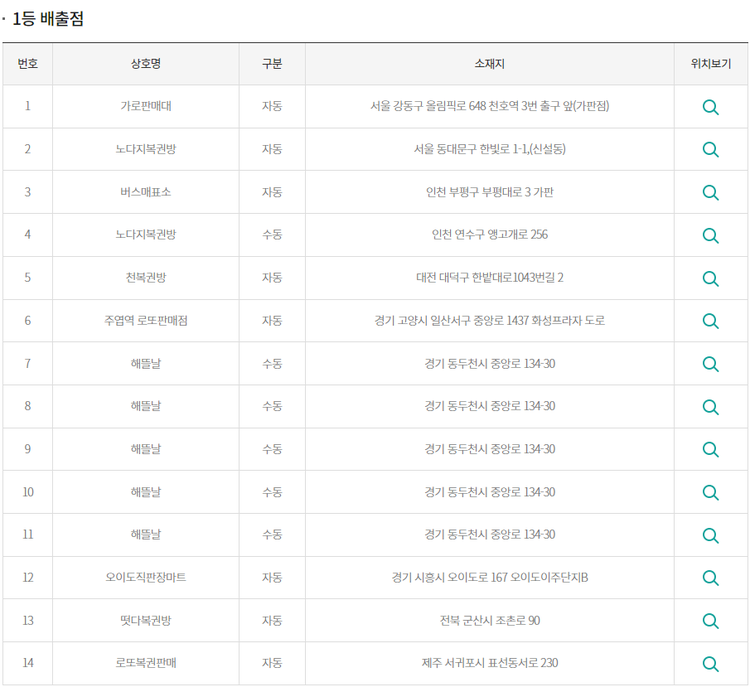The width and height of the screenshot is (750, 687).
Task: Click the 번호 column header
Action: pos(28,64)
